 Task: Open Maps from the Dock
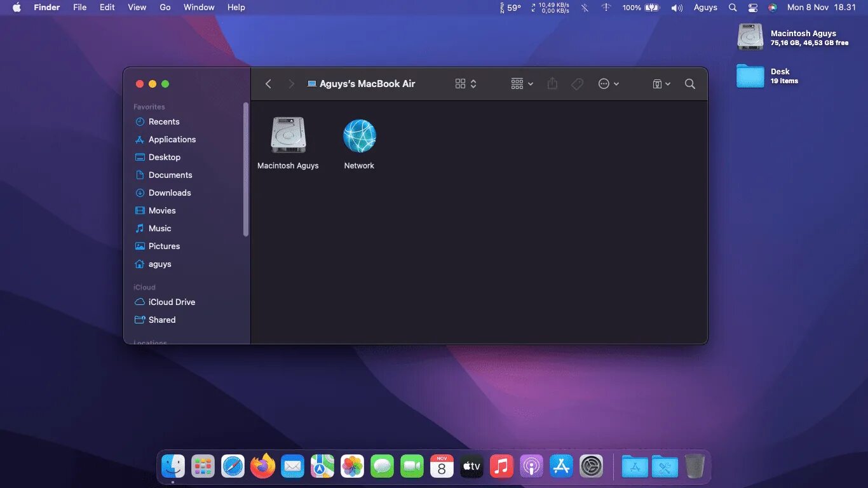tap(322, 467)
